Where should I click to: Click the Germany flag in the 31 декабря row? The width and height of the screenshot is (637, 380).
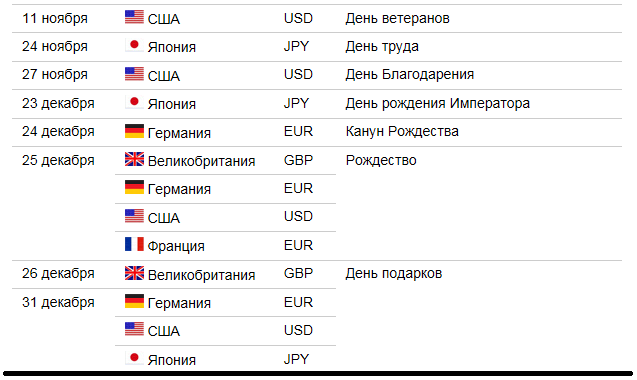click(134, 301)
